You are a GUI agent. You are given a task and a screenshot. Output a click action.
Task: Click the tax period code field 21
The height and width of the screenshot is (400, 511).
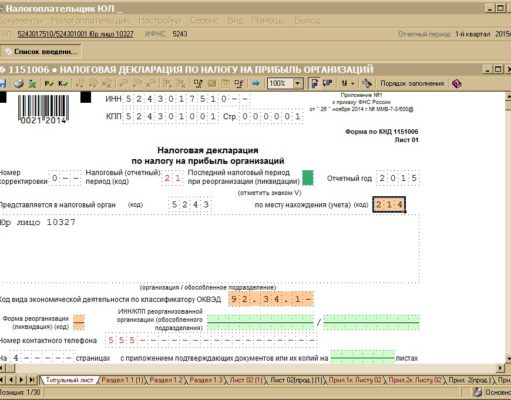point(172,178)
